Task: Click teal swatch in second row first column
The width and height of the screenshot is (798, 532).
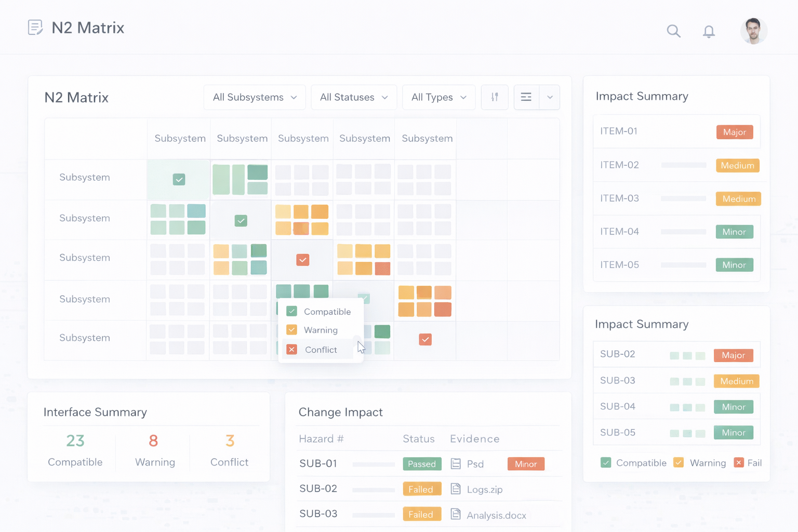Action: pyautogui.click(x=196, y=211)
